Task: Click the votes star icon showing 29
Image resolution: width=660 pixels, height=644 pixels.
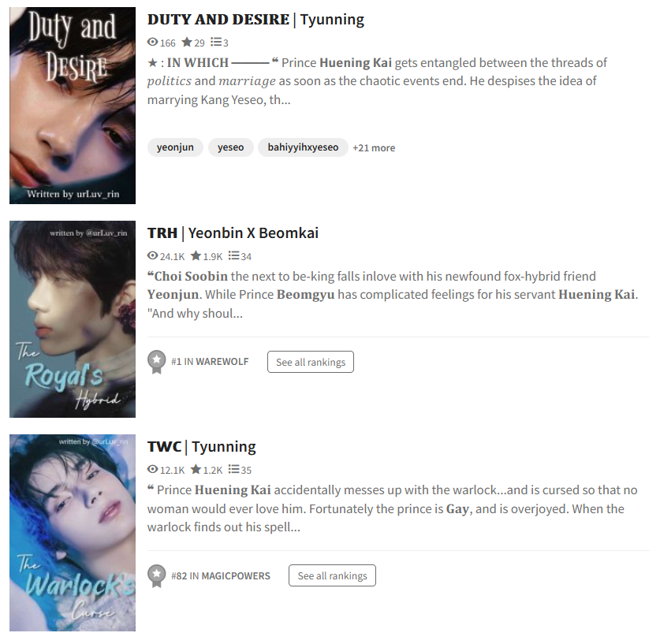Action: click(x=187, y=42)
